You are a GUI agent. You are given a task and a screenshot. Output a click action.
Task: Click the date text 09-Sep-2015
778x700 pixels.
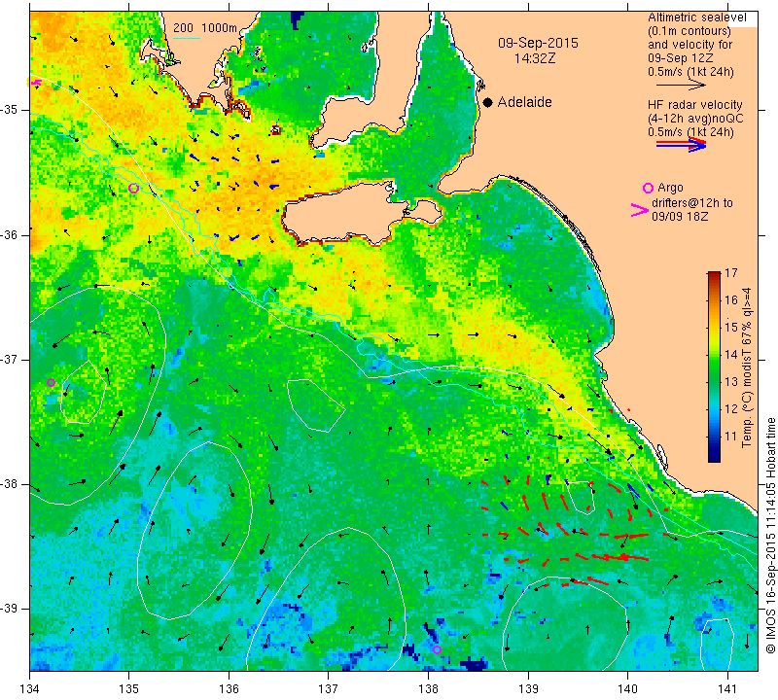(x=538, y=43)
